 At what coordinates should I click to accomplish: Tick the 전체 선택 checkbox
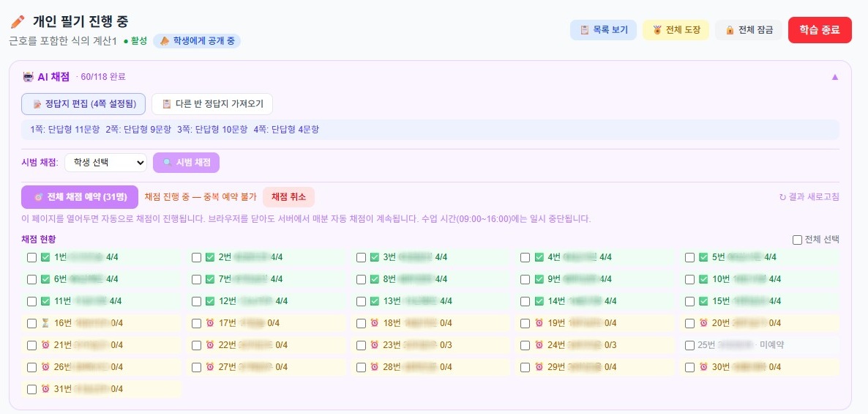(x=797, y=240)
